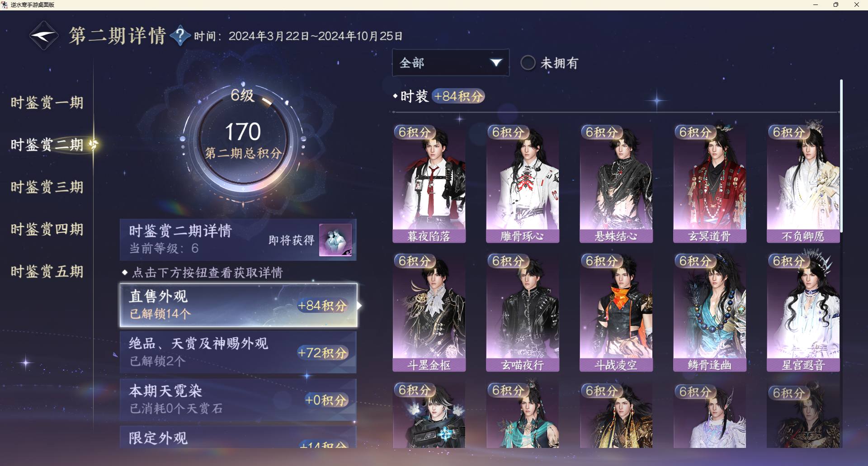Screen dimensions: 868x466
Task: Open the 全部 filter dropdown
Action: [450, 63]
